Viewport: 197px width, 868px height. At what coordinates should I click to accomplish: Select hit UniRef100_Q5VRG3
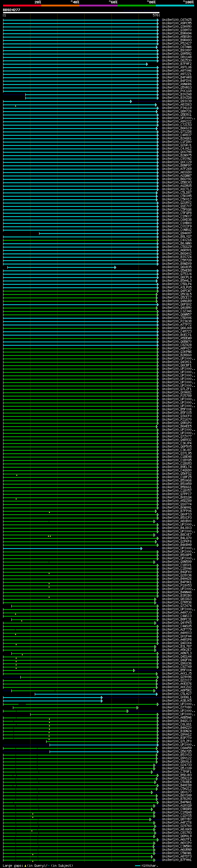point(177,88)
